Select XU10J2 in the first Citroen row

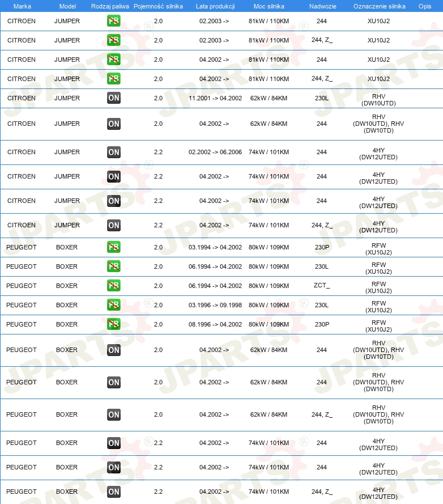point(379,21)
